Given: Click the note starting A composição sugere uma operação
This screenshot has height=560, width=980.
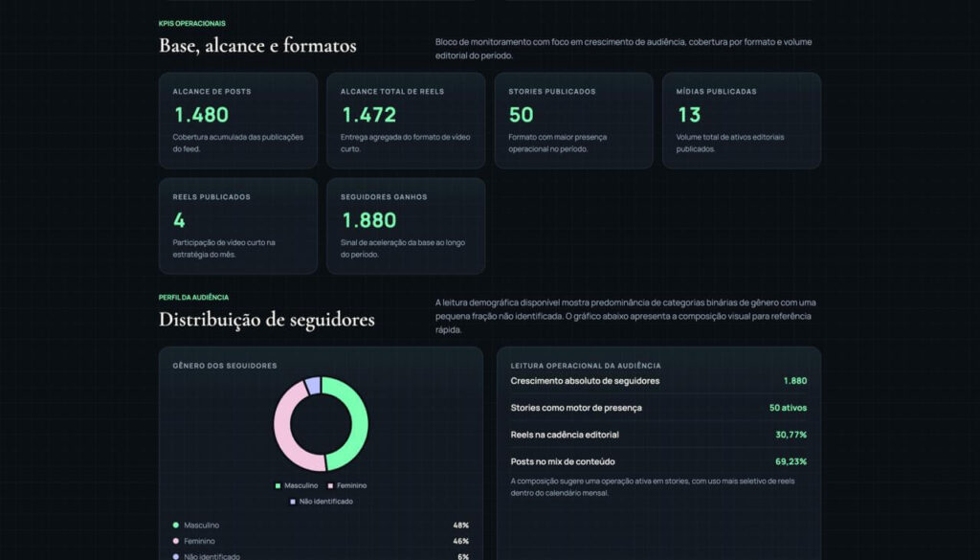Looking at the screenshot, I should (x=653, y=487).
